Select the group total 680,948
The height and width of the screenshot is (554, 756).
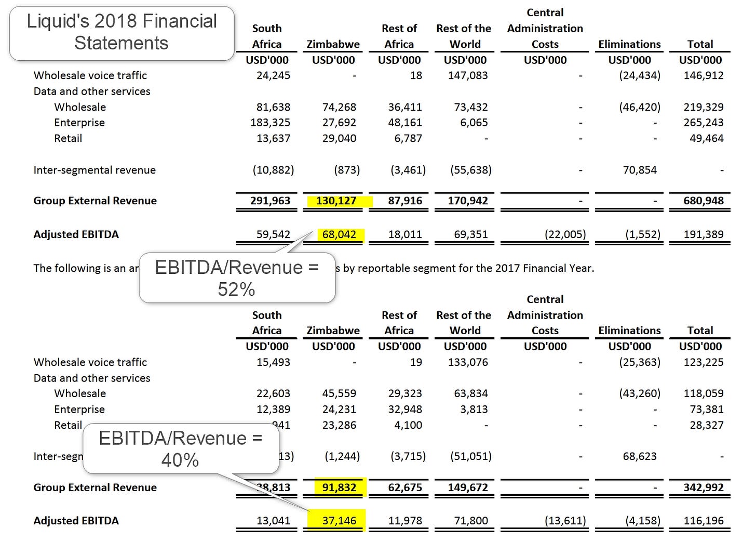[704, 201]
